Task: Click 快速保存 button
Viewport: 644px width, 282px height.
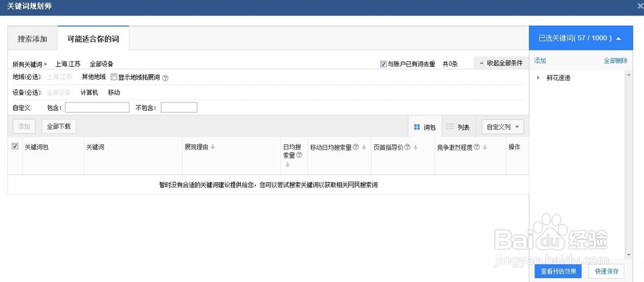Action: coord(606,271)
